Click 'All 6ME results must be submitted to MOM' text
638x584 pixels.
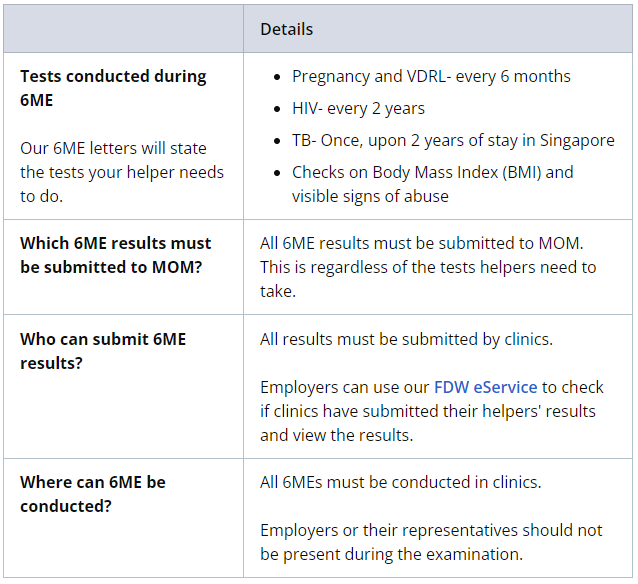tap(422, 243)
